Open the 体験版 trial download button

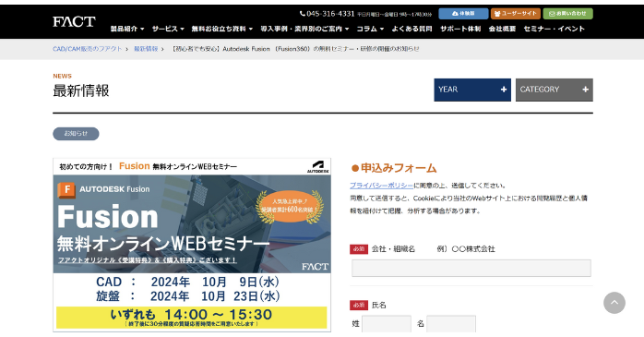click(463, 14)
